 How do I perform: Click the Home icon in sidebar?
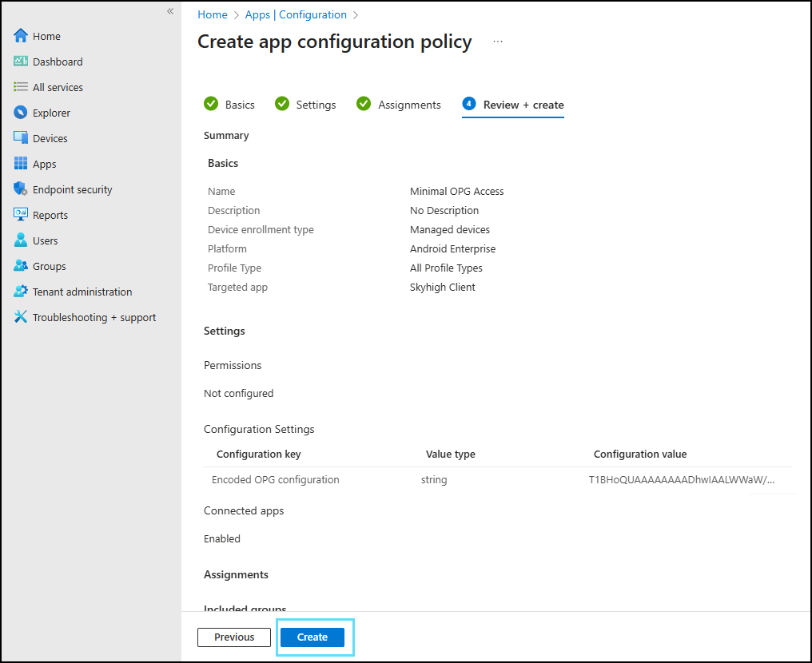[21, 36]
